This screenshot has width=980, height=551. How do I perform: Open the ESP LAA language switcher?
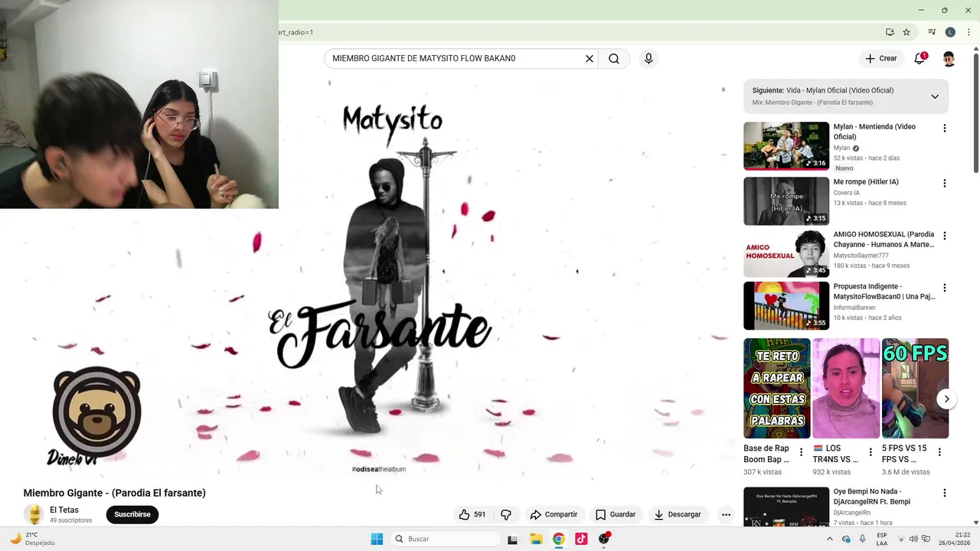point(882,539)
